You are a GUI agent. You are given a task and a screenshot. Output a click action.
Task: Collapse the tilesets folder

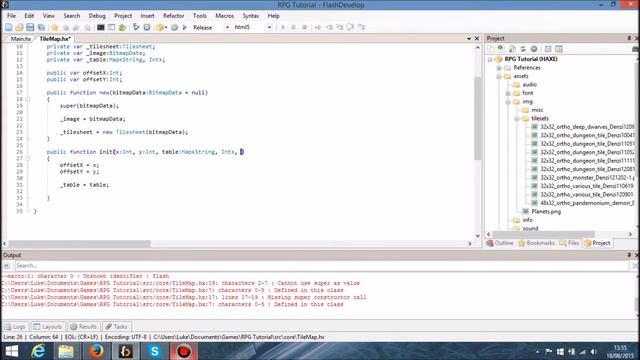coord(517,119)
